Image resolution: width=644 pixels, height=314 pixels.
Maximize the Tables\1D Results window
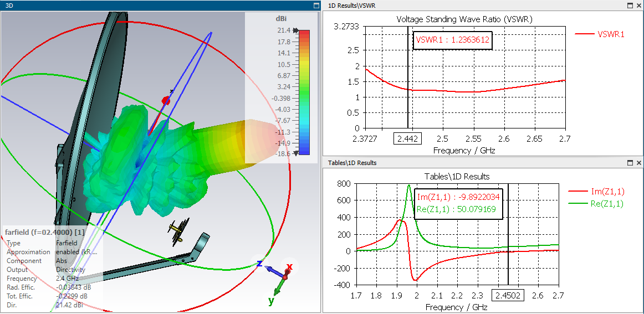pyautogui.click(x=631, y=163)
